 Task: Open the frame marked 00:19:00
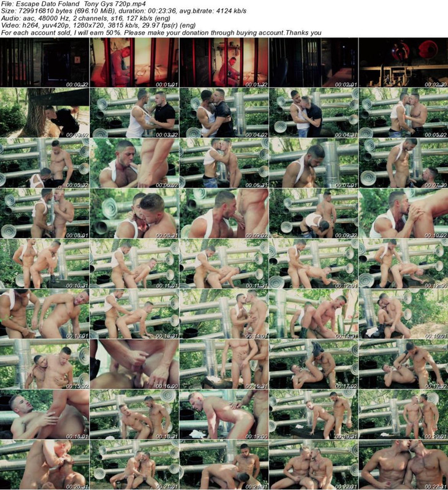(224, 413)
